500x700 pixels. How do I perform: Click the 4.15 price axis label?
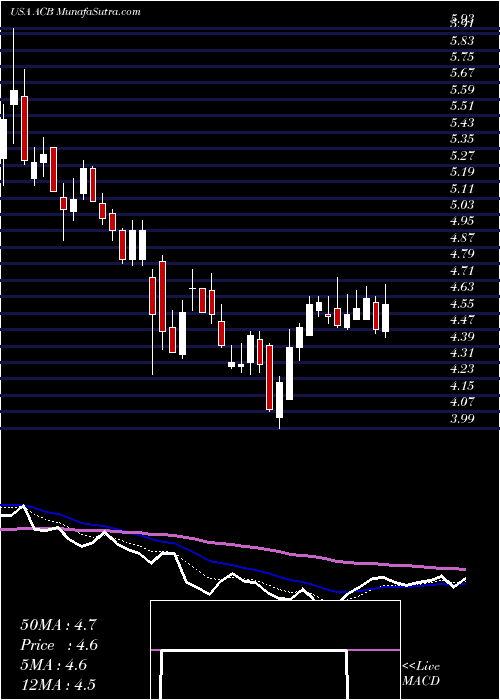coord(462,385)
